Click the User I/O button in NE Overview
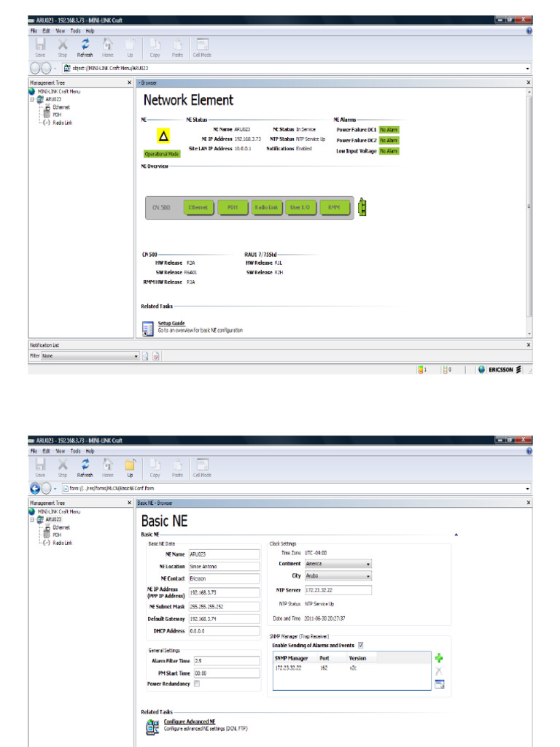This screenshot has width=560, height=747. click(300, 207)
